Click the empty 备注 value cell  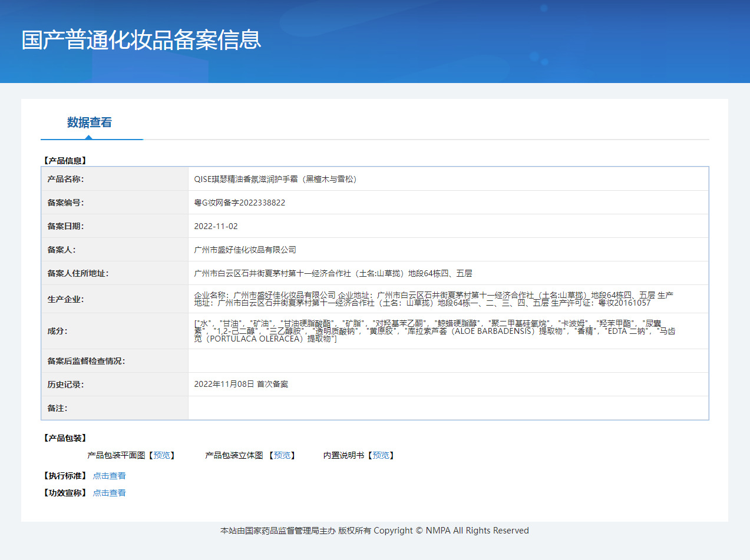448,407
